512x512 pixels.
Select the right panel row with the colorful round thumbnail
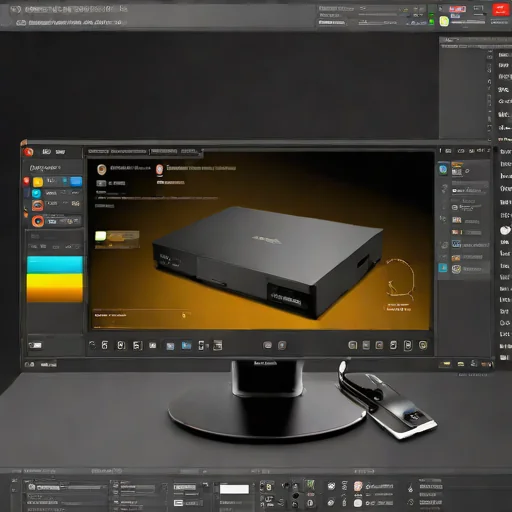click(x=470, y=269)
